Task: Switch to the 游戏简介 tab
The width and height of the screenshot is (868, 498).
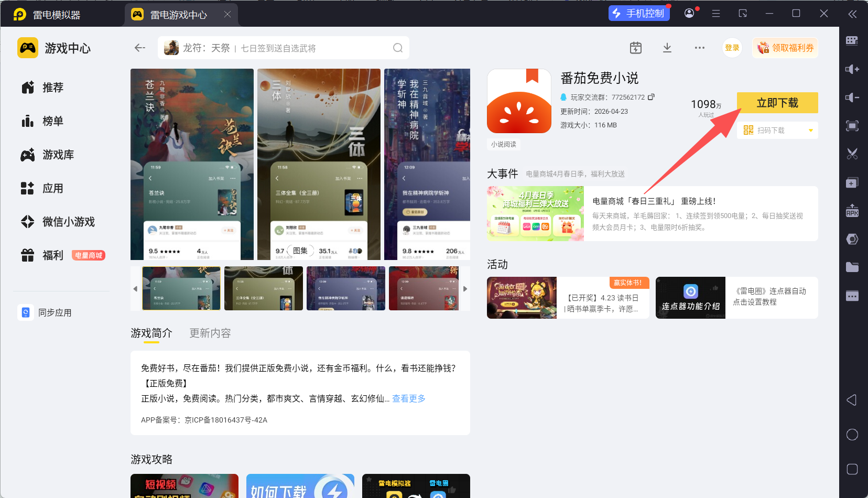Action: point(151,333)
